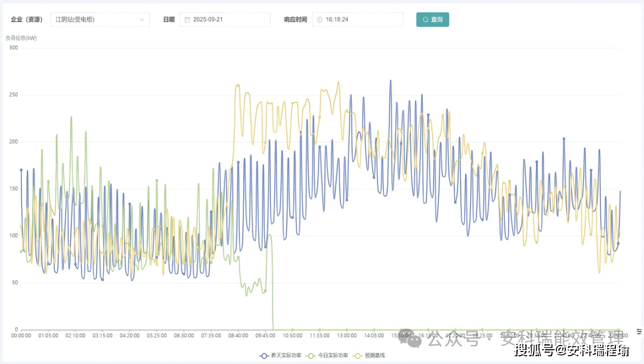Select the 13:00:00 label on the time axis
The width and height of the screenshot is (644, 364).
tap(346, 336)
